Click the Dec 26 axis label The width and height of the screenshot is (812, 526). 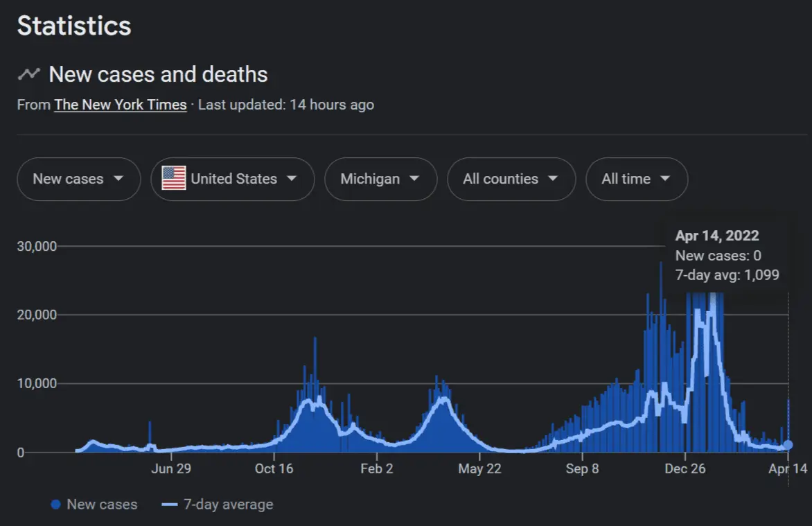(x=685, y=469)
